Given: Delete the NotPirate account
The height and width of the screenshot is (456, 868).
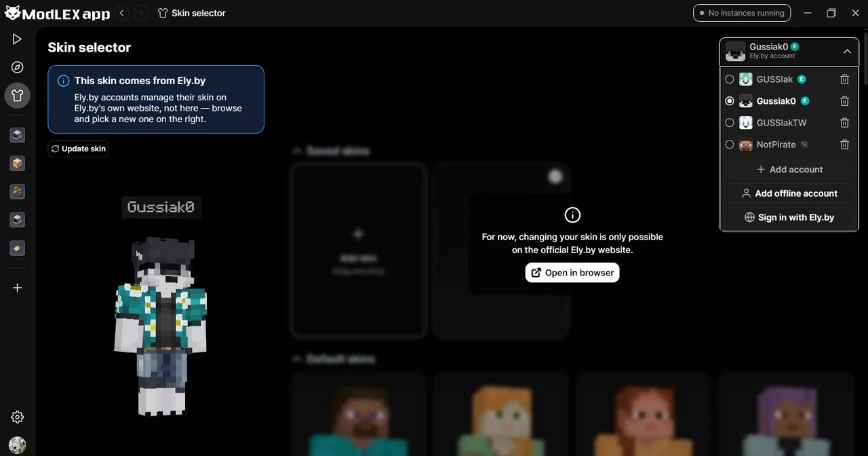Looking at the screenshot, I should (x=844, y=145).
